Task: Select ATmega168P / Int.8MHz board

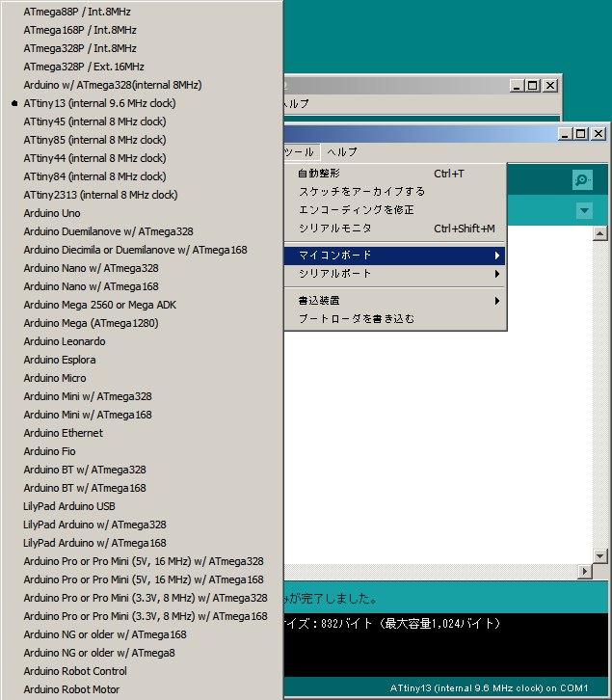Action: click(x=142, y=30)
